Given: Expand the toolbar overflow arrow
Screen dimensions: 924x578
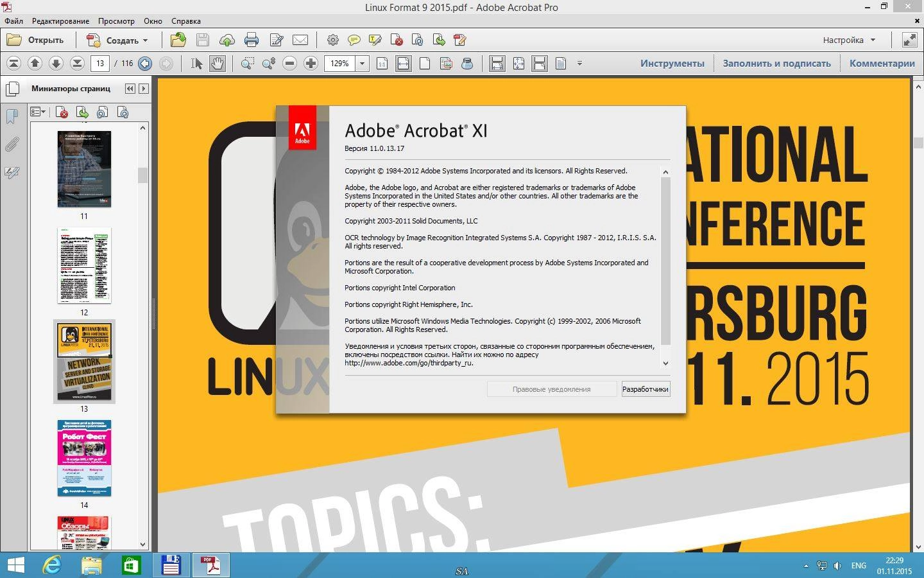Looking at the screenshot, I should (x=579, y=63).
